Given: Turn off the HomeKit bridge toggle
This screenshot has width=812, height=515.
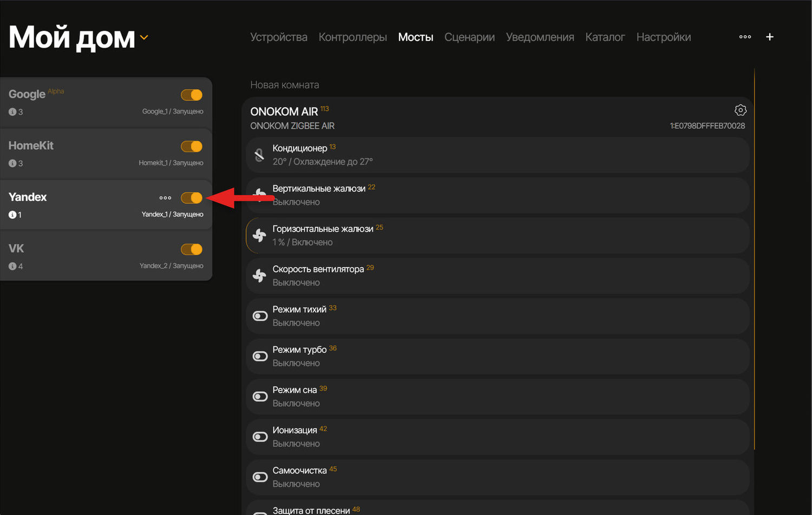Looking at the screenshot, I should pyautogui.click(x=192, y=147).
